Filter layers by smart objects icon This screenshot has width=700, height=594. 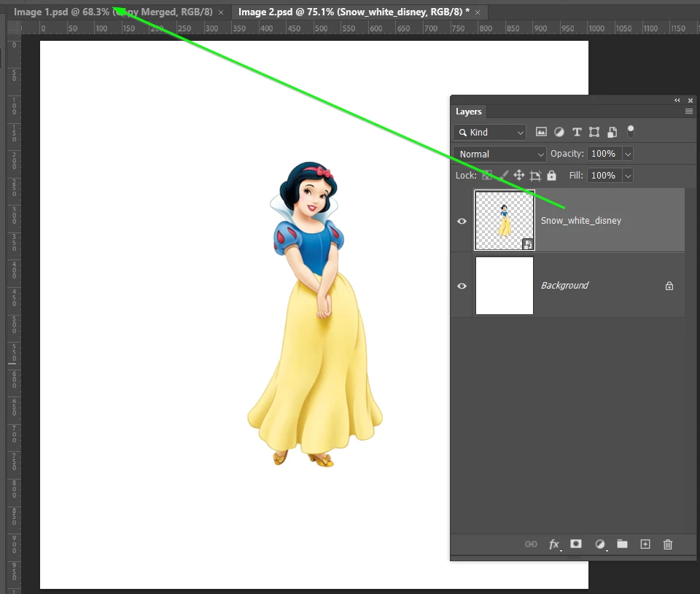coord(612,132)
